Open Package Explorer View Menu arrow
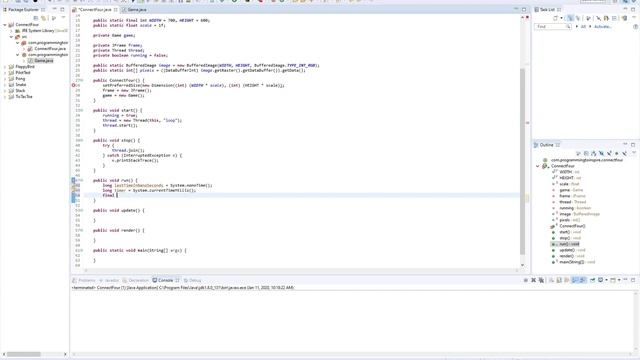Viewport: 640px width, 360px height. tap(63, 18)
